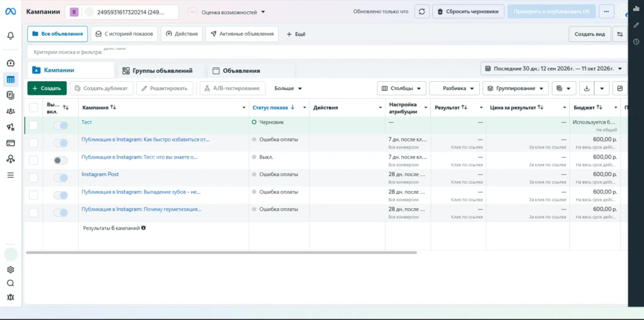Sort by the Бюджет column header
This screenshot has height=320, width=644.
click(x=587, y=108)
